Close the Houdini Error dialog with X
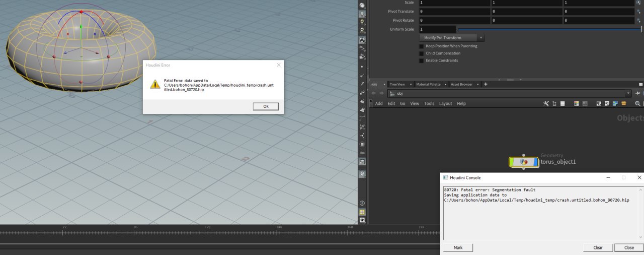The height and width of the screenshot is (255, 644). 279,65
